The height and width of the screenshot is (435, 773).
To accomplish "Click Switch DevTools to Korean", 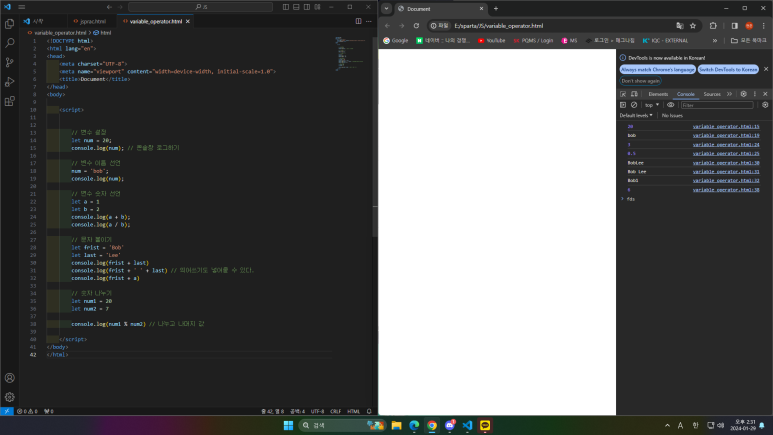I will click(728, 70).
